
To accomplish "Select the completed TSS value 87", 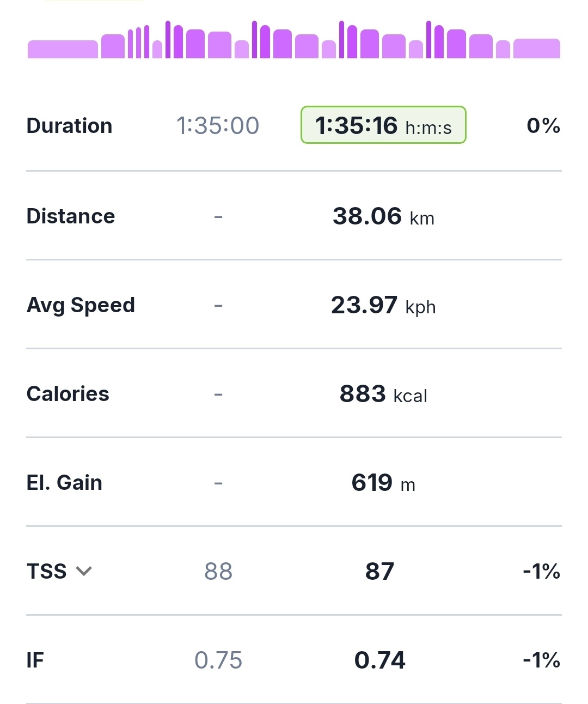I will click(x=379, y=571).
